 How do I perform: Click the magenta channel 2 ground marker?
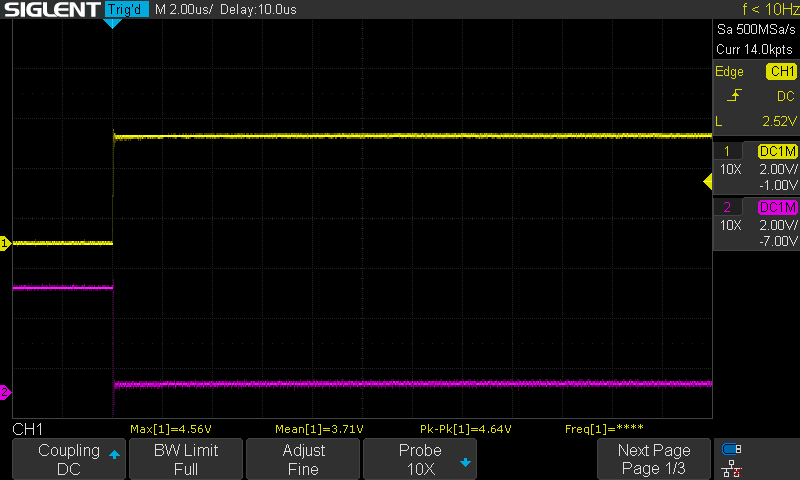(x=5, y=392)
